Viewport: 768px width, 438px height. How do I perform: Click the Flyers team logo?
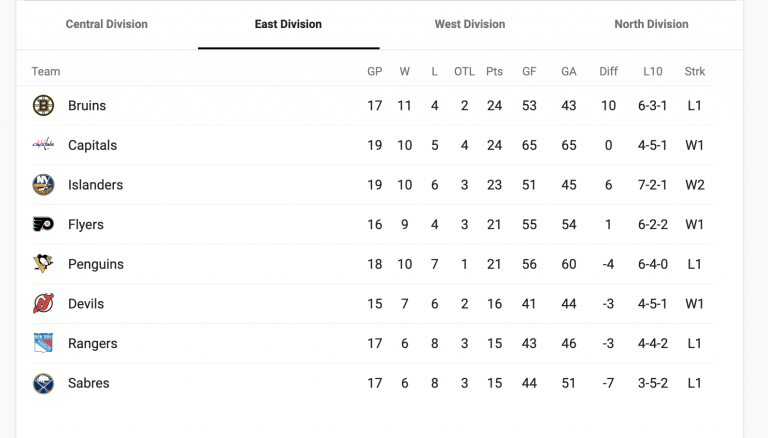point(43,225)
